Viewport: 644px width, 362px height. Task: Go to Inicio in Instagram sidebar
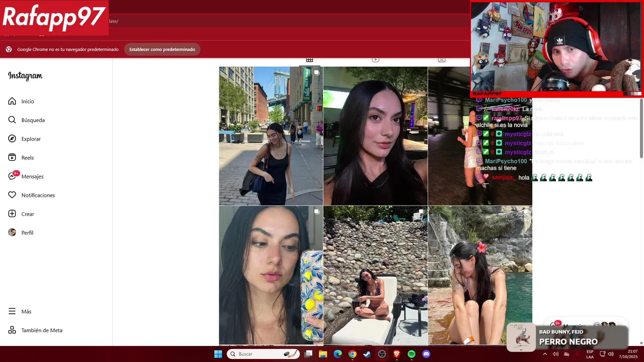(x=21, y=101)
